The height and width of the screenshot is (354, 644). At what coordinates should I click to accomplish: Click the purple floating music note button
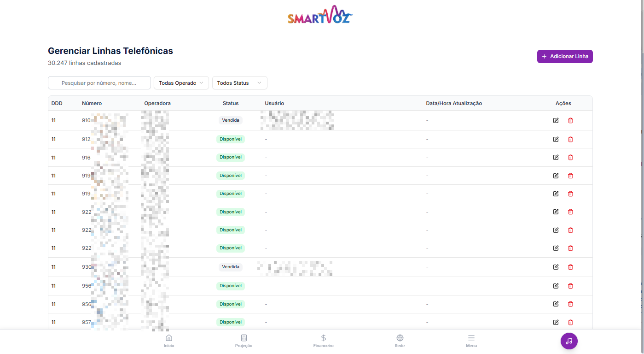click(569, 341)
